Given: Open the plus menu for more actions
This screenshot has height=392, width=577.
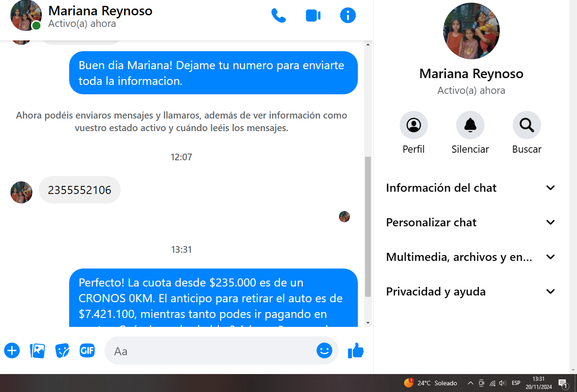Looking at the screenshot, I should point(12,350).
